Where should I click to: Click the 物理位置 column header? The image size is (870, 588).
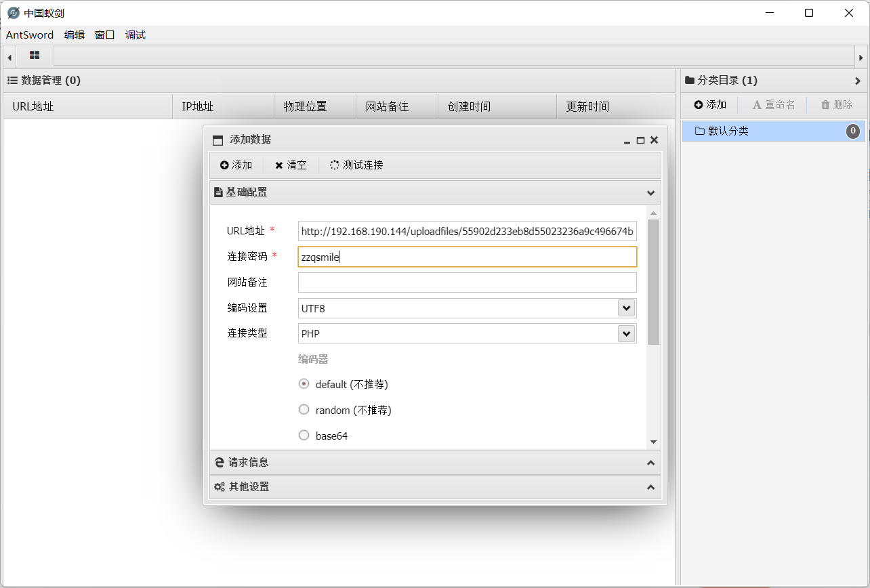[x=315, y=106]
